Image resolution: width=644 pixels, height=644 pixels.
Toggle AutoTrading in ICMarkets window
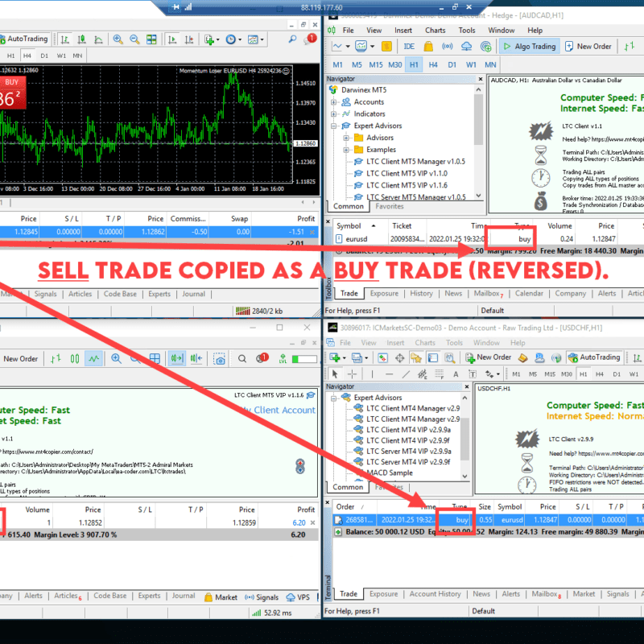(594, 357)
